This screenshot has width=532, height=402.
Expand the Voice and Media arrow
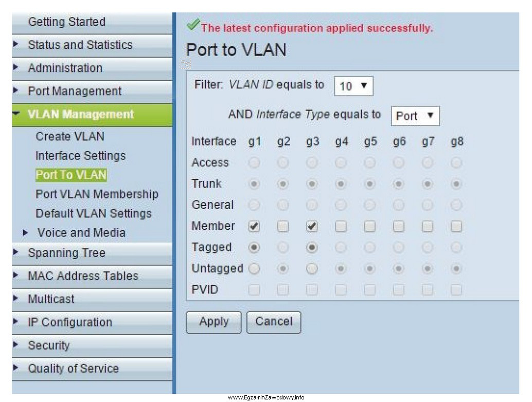click(25, 233)
